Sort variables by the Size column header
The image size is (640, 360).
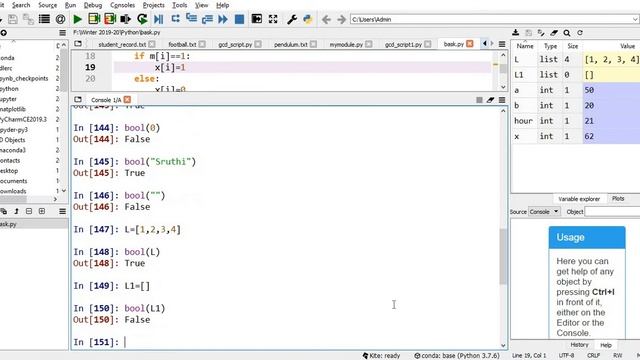pyautogui.click(x=573, y=46)
